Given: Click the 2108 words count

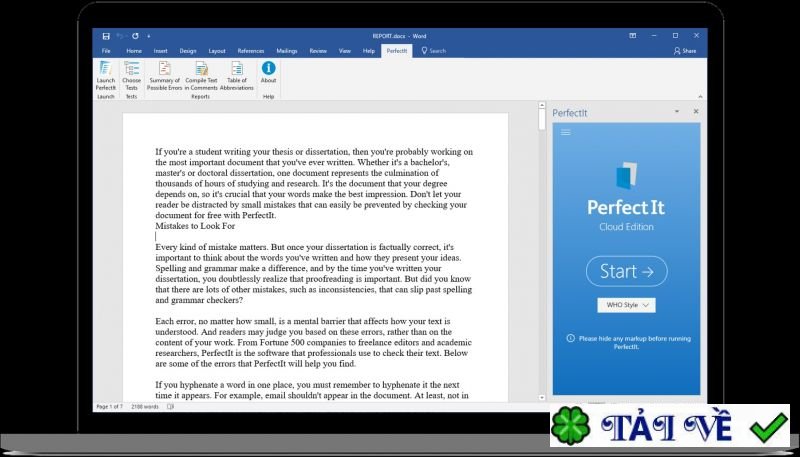Looking at the screenshot, I should pos(145,407).
